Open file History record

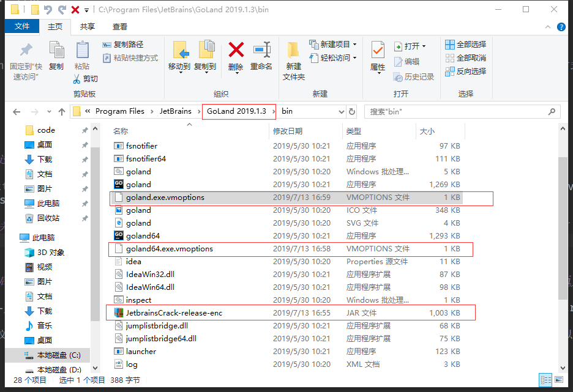414,77
